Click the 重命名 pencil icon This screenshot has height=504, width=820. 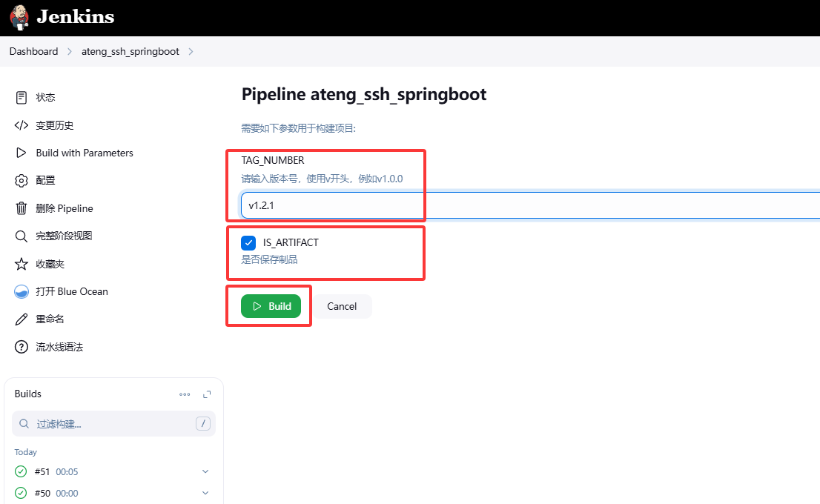[x=22, y=319]
